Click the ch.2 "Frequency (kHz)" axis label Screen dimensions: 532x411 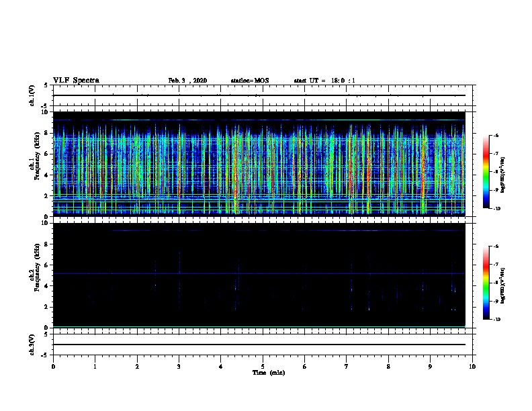coord(37,267)
